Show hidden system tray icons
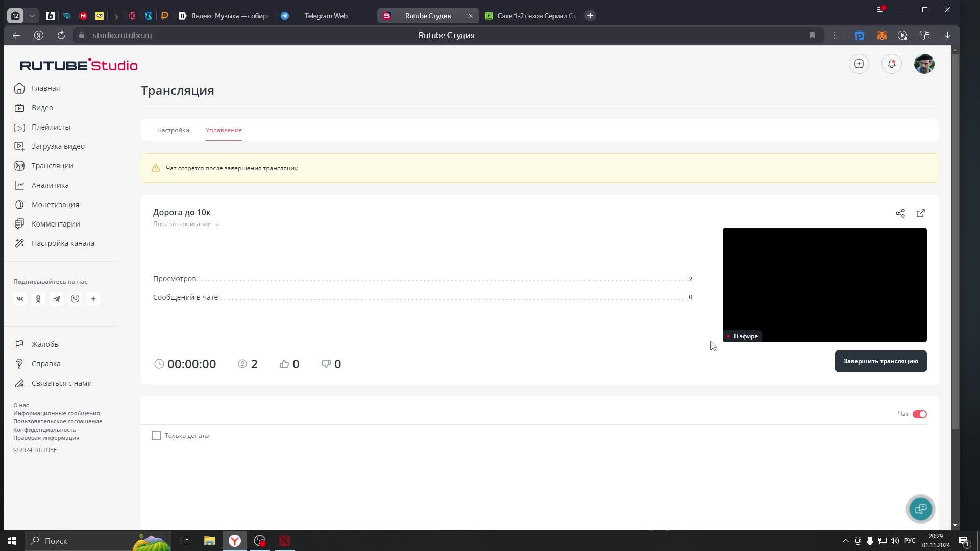 point(845,541)
